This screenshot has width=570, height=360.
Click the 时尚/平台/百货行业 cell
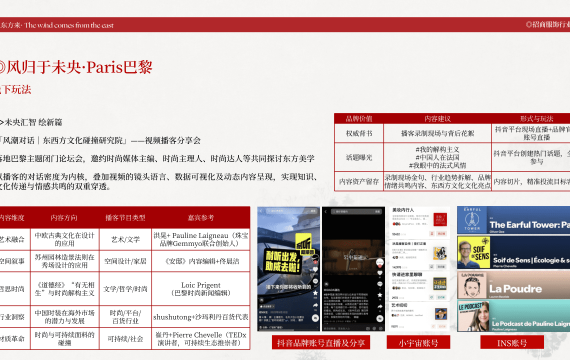(125, 317)
